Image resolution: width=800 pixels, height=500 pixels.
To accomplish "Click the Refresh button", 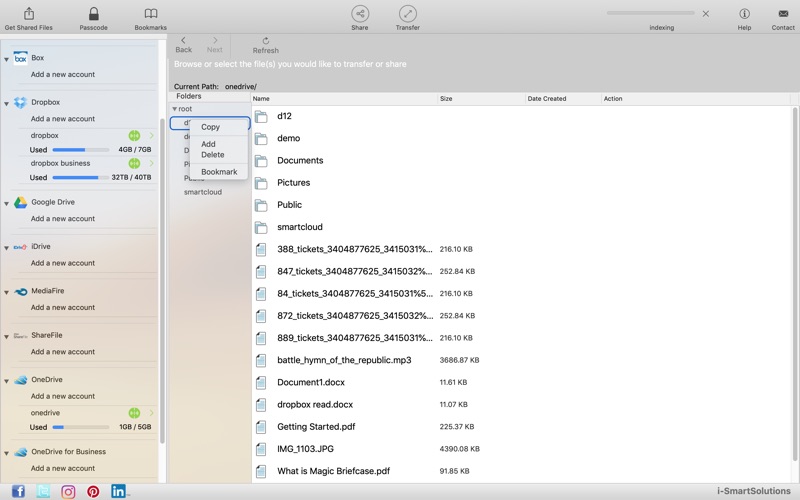I will [x=265, y=45].
